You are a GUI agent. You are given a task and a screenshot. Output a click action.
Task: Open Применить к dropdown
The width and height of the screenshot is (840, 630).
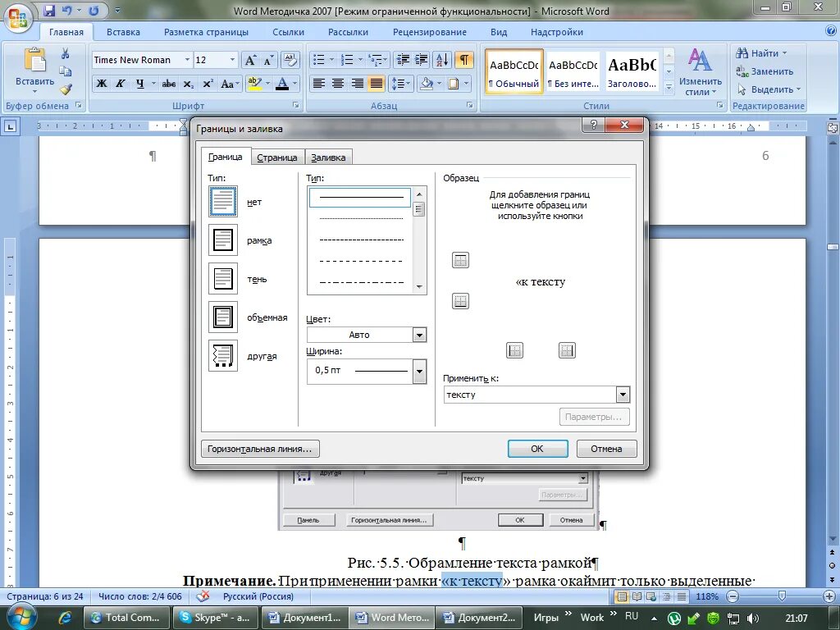(x=623, y=395)
